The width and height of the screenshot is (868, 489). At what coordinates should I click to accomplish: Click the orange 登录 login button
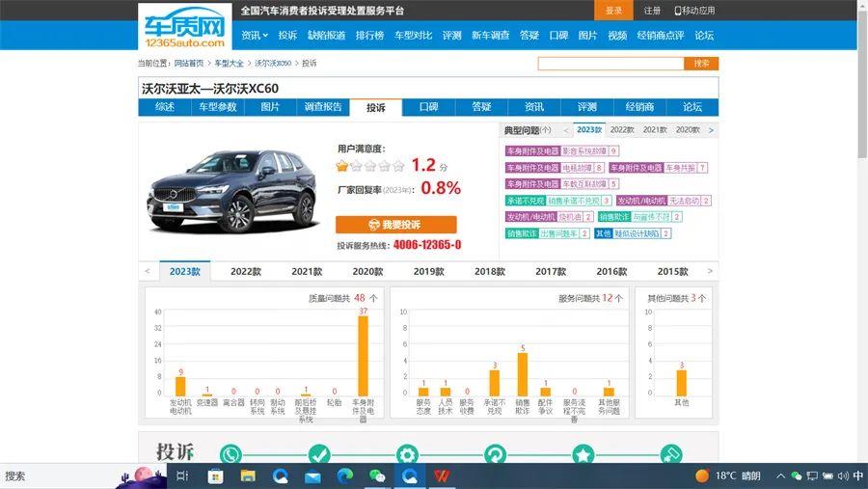pyautogui.click(x=613, y=11)
